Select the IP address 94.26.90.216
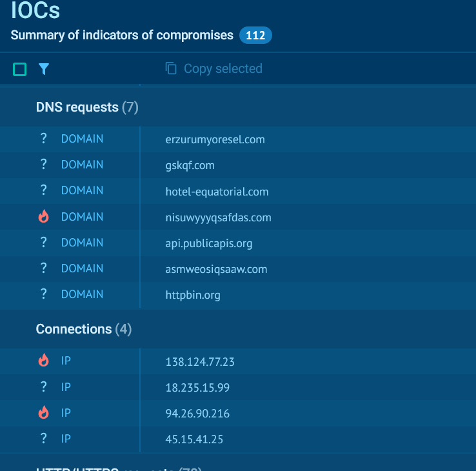476x471 pixels. coord(197,414)
